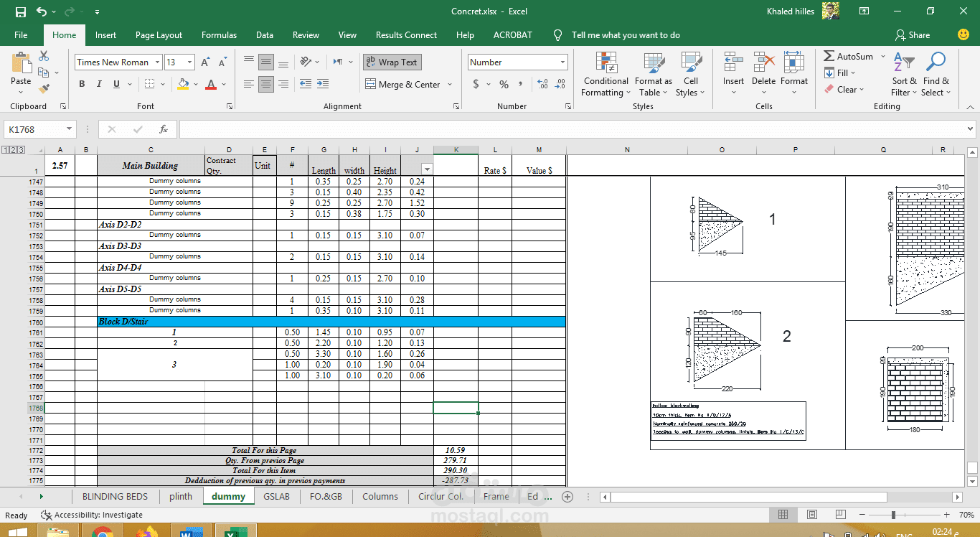Viewport: 980px width, 537px height.
Task: Open Format as Table icon
Action: (654, 62)
